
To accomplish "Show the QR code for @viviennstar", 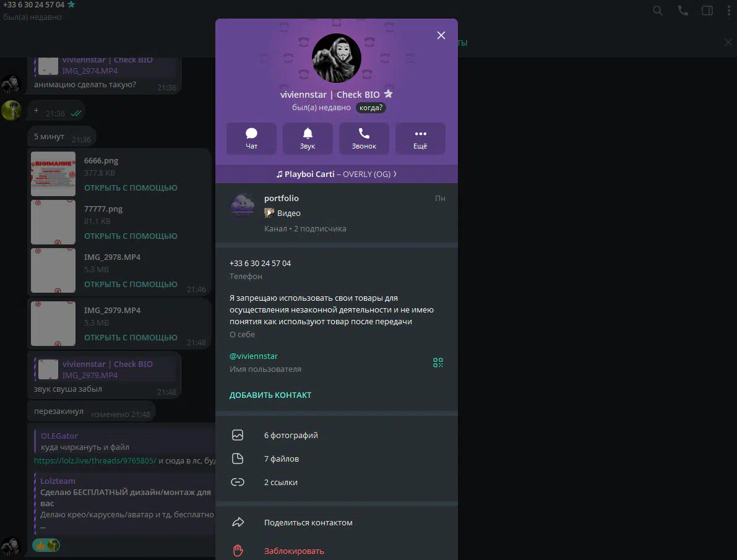I will [x=437, y=363].
